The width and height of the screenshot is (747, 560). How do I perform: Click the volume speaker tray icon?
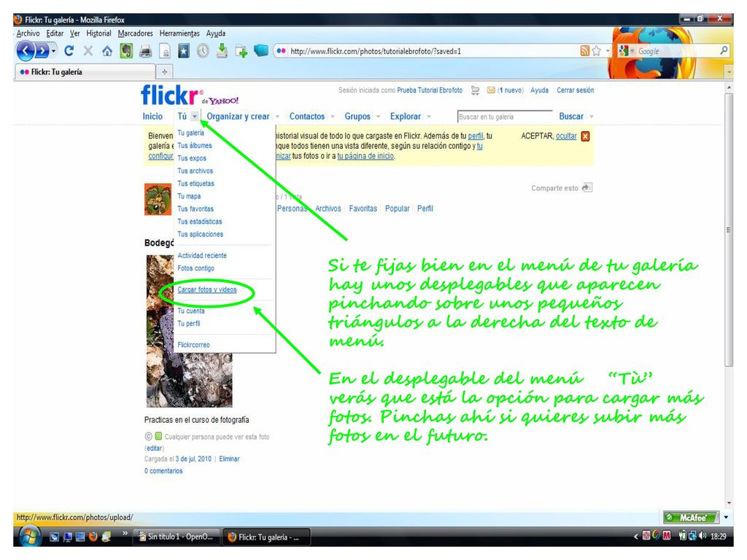703,536
